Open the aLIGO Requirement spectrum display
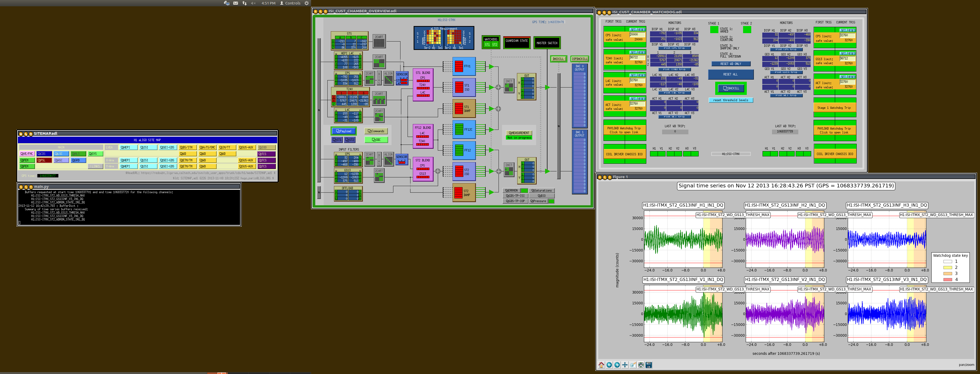The height and width of the screenshot is (374, 980). (444, 38)
